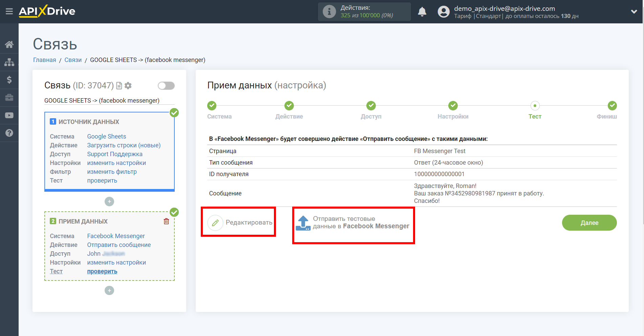
Task: Go to the Доступ step
Action: 371,106
